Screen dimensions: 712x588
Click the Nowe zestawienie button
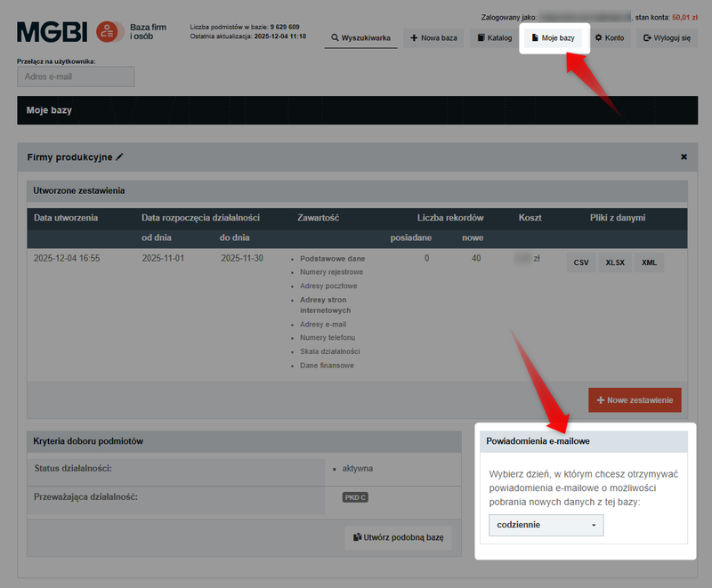pos(635,400)
